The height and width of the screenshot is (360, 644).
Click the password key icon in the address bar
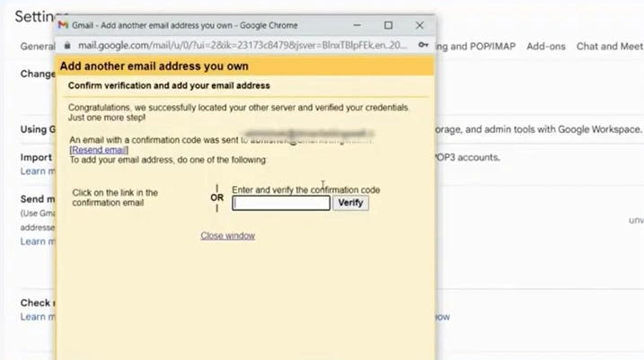[x=423, y=45]
